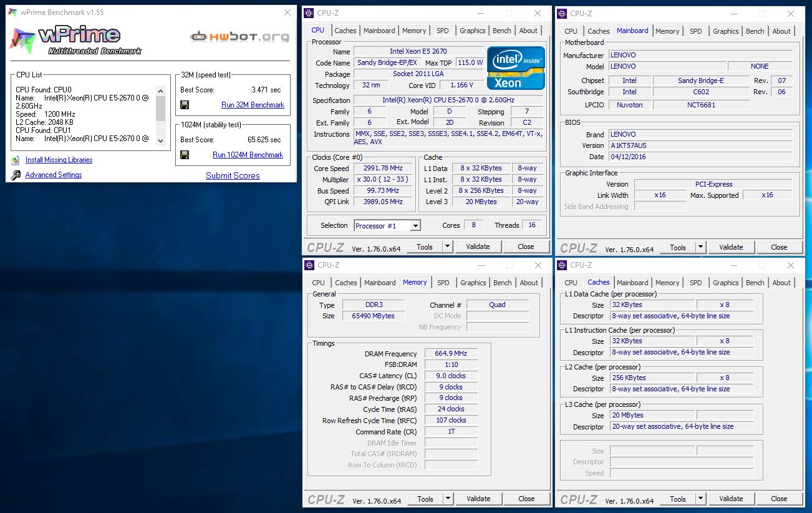
Task: Open Graphics tab in the Mainboard window
Action: (726, 31)
